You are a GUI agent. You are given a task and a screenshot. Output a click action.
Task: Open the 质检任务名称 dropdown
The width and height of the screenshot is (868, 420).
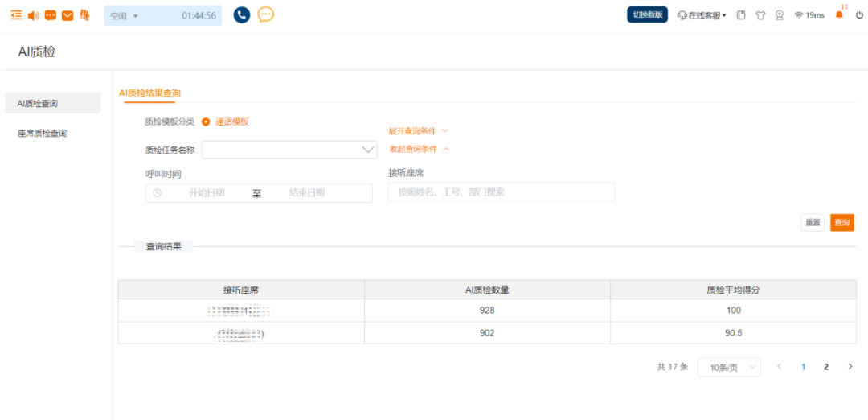(x=289, y=150)
